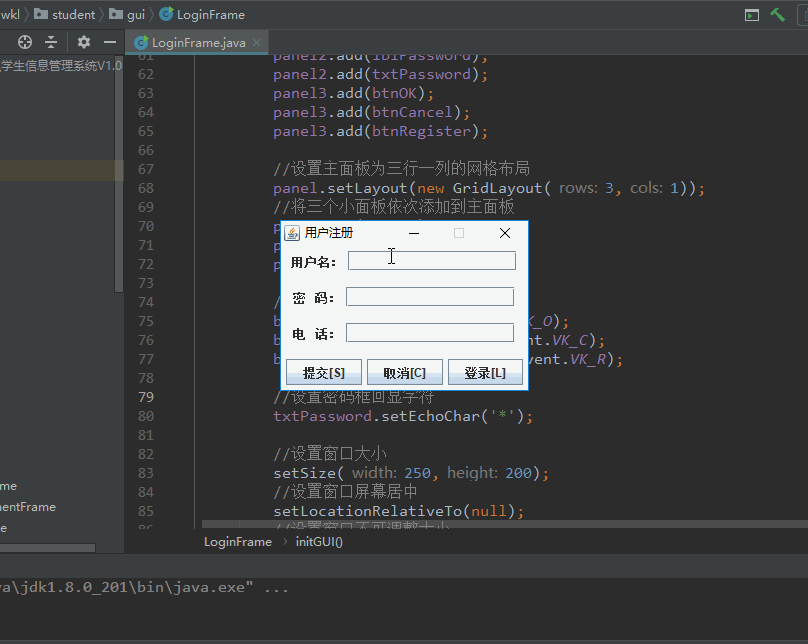The width and height of the screenshot is (808, 644).
Task: Click LoginFrame in the bottom editor breadcrumb
Action: coord(238,541)
